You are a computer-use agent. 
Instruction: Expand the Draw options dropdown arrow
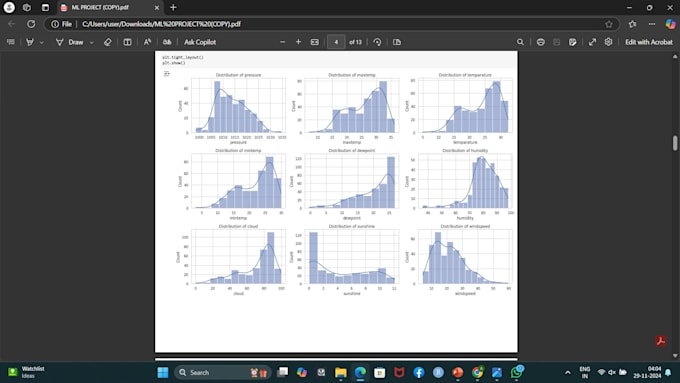tap(92, 43)
